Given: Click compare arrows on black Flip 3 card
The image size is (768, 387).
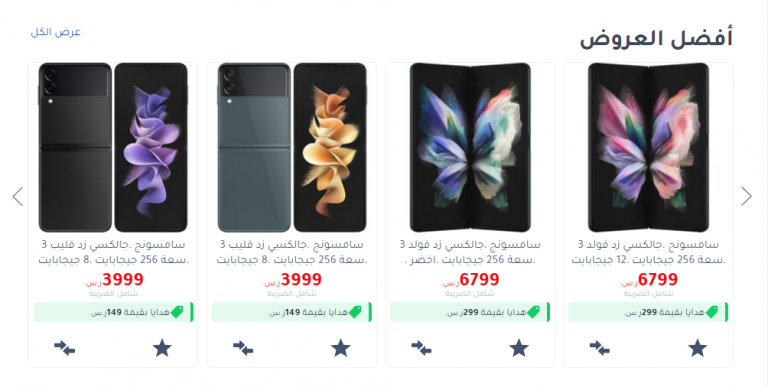Looking at the screenshot, I should (x=64, y=348).
